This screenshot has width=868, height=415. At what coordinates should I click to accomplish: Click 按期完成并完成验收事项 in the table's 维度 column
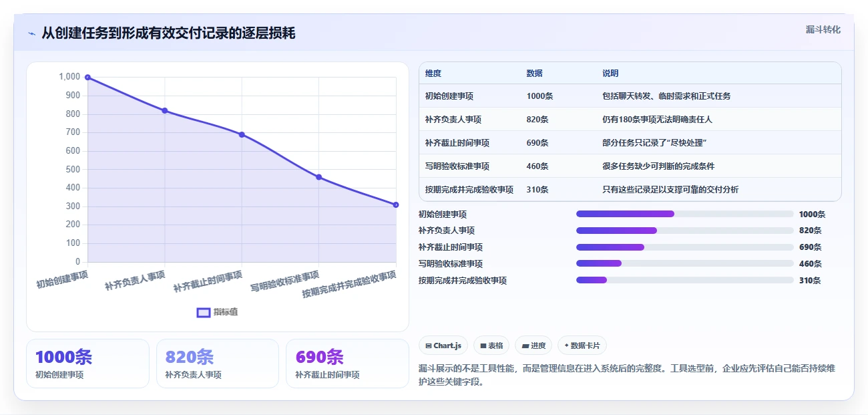469,190
